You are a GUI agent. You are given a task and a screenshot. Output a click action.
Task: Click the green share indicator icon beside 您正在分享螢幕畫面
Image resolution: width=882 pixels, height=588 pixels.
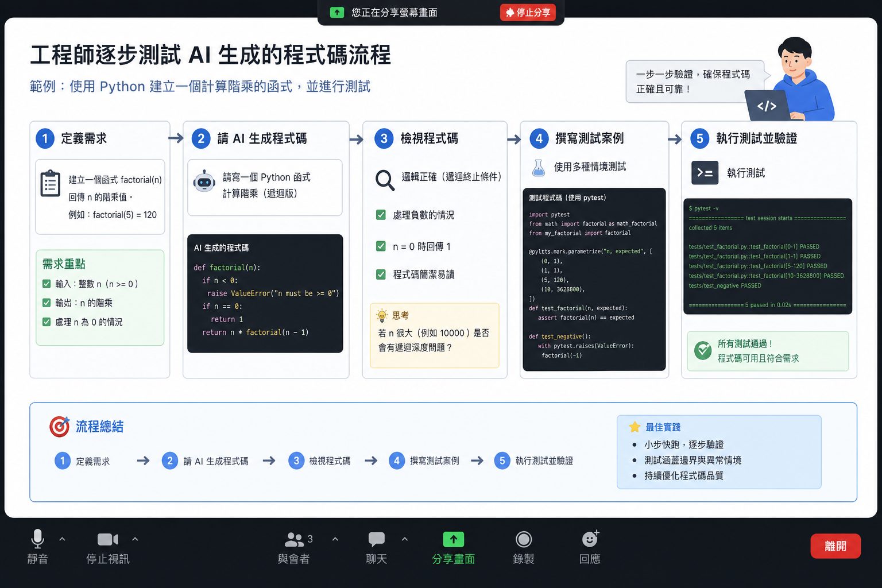337,12
